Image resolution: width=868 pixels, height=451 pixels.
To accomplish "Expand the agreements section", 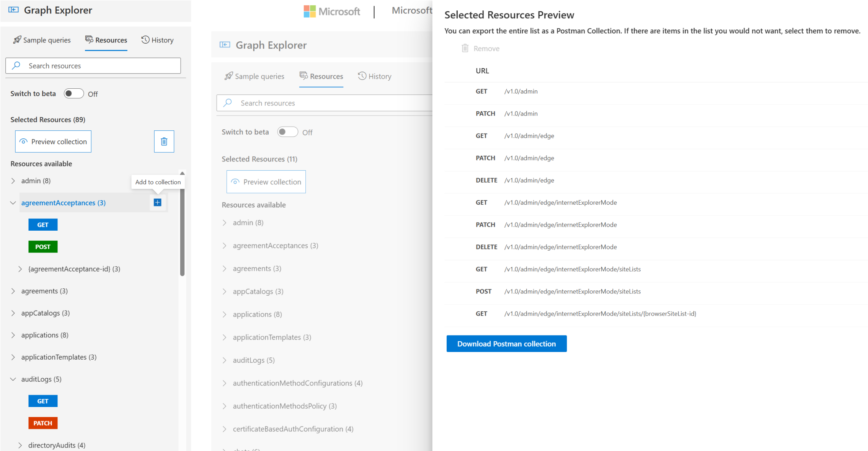I will [13, 290].
